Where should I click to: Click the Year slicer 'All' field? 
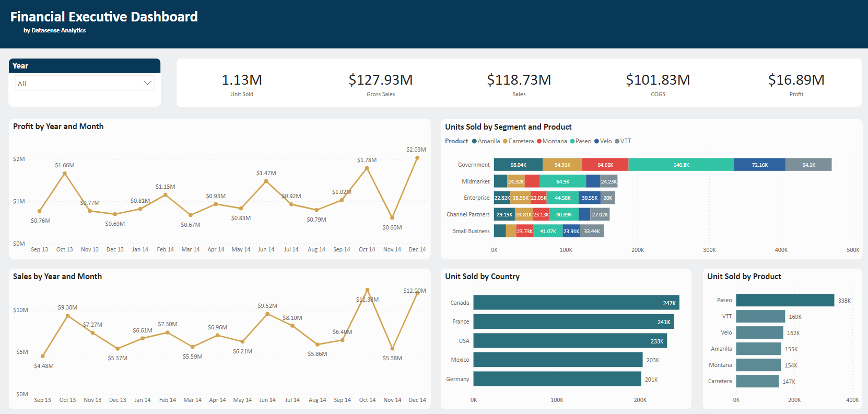[x=78, y=84]
